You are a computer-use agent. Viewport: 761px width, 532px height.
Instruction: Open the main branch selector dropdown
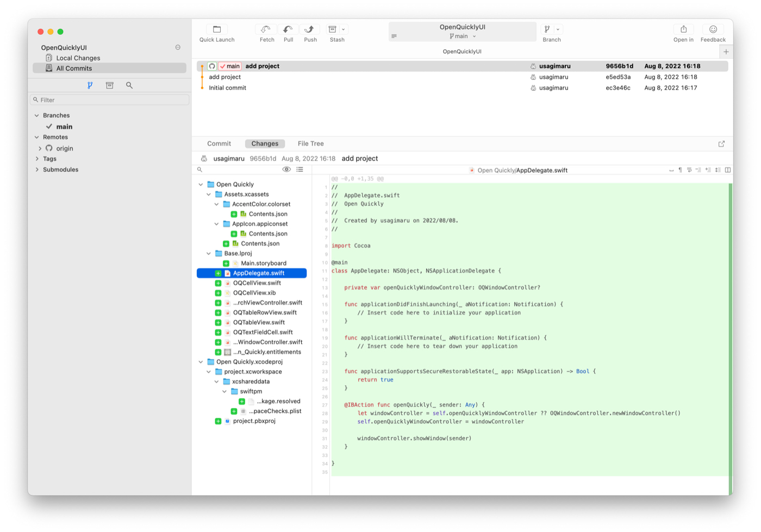pyautogui.click(x=463, y=36)
